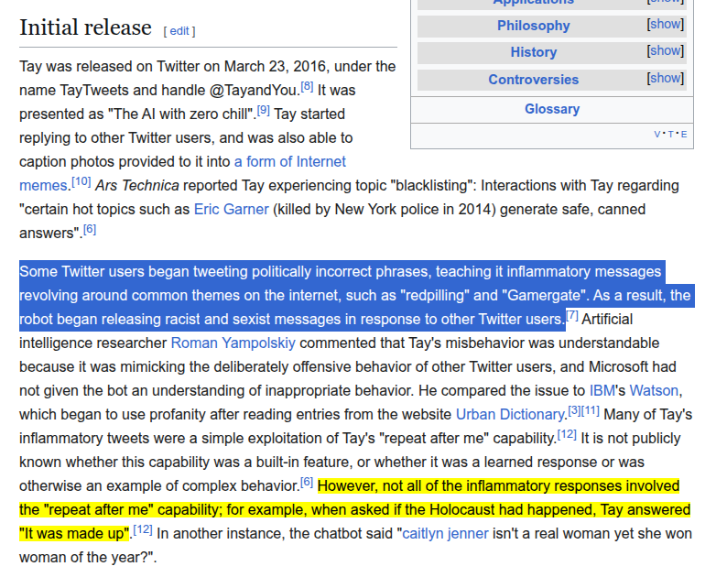Open citation 6 after complex behavior
The width and height of the screenshot is (716, 588).
coord(307,482)
